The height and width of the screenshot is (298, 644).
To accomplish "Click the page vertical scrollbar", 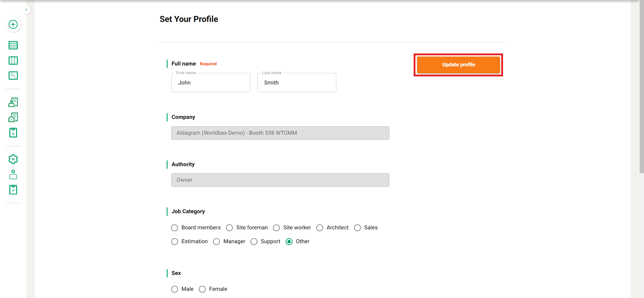I will click(x=641, y=87).
